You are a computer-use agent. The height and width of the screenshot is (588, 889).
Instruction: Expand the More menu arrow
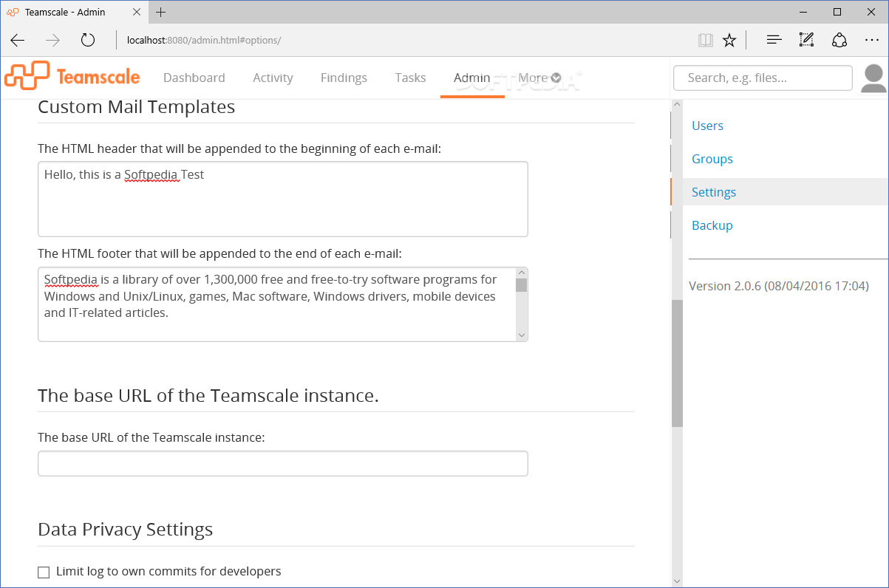[556, 78]
